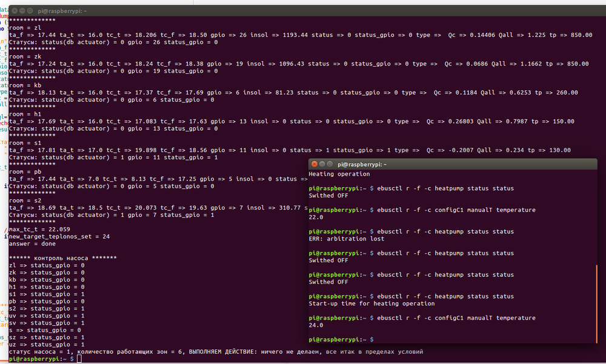The image size is (606, 364).
Task: Maximize the front terminal window
Action: pyautogui.click(x=330, y=164)
